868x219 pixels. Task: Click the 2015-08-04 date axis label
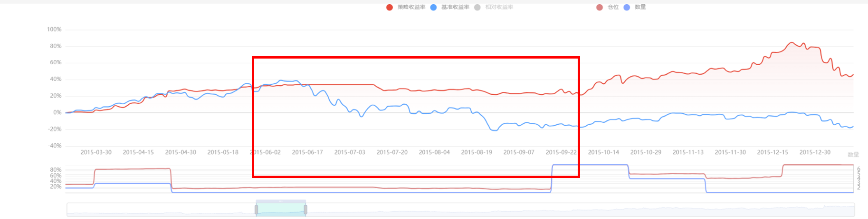[x=434, y=152]
